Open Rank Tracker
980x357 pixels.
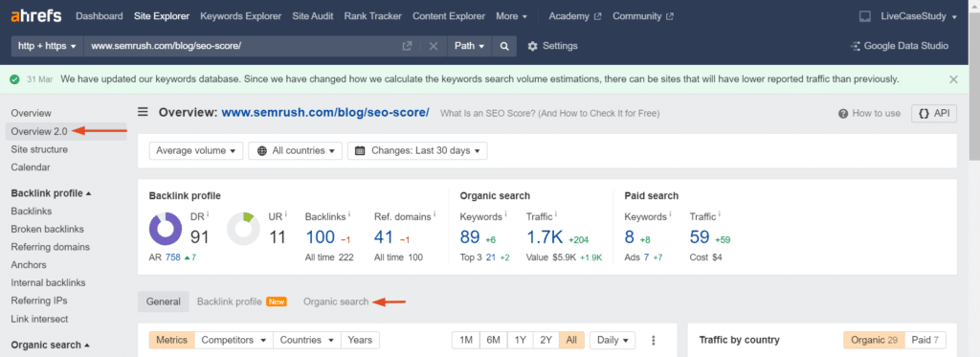[x=372, y=16]
